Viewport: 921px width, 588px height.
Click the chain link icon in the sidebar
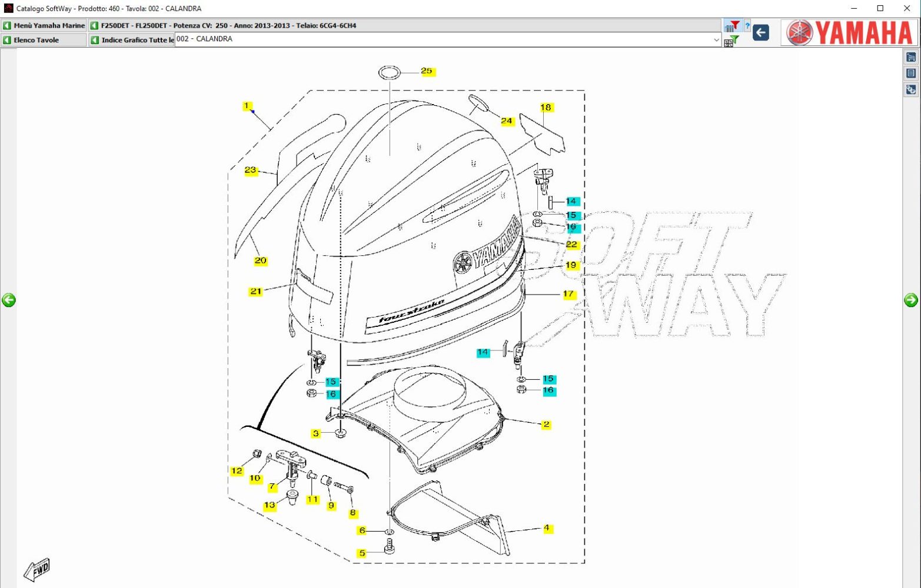click(x=911, y=90)
